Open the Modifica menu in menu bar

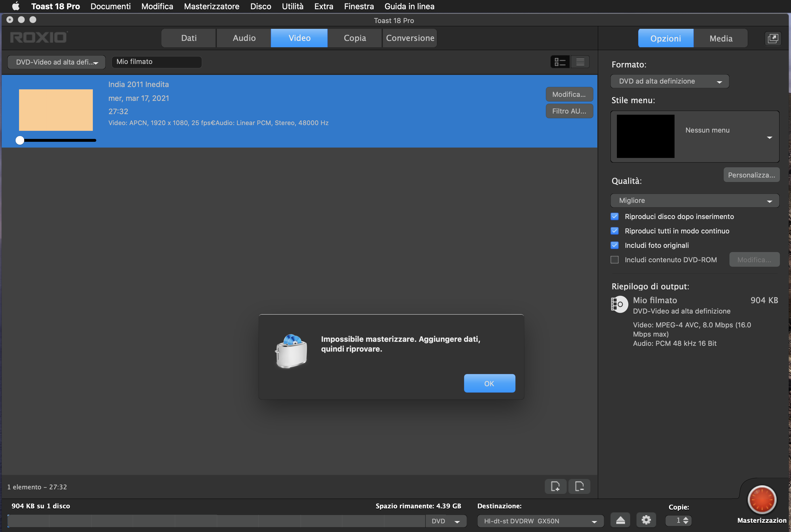157,6
